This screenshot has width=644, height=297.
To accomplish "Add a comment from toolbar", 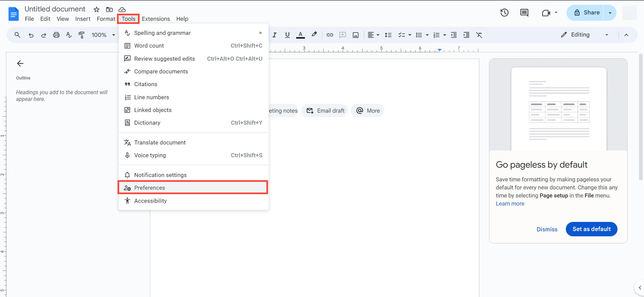I will click(x=342, y=35).
